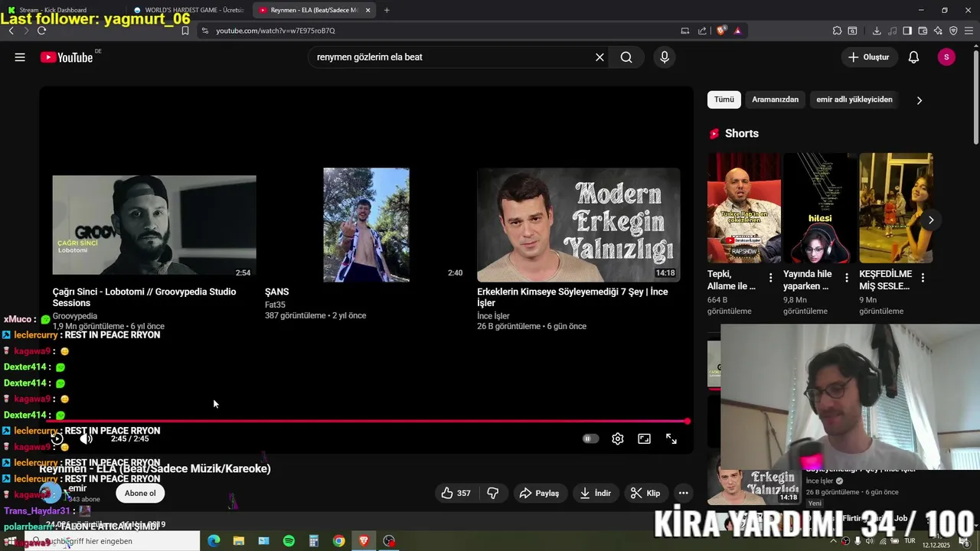Screen dimensions: 980x551
Task: Mute the video with the speaker icon
Action: pos(87,439)
